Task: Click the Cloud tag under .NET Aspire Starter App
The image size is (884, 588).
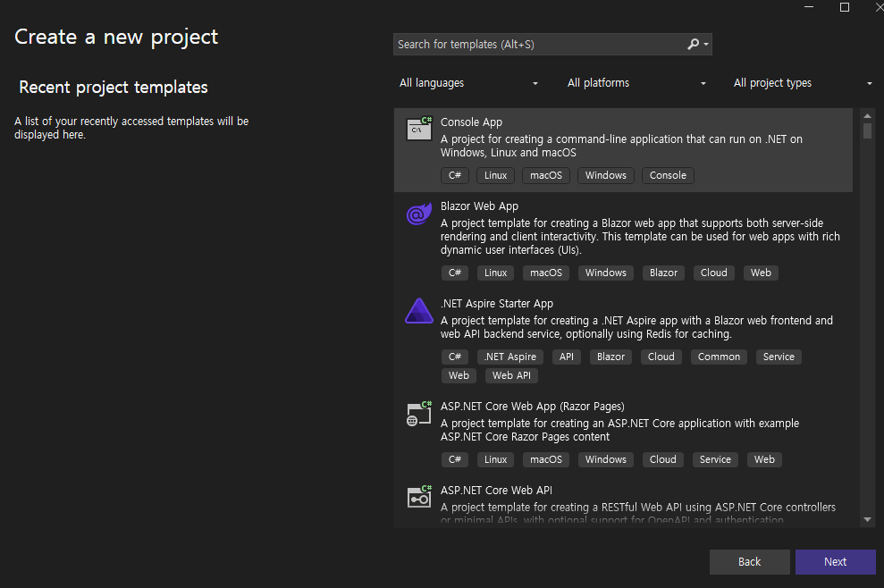Action: tap(661, 357)
